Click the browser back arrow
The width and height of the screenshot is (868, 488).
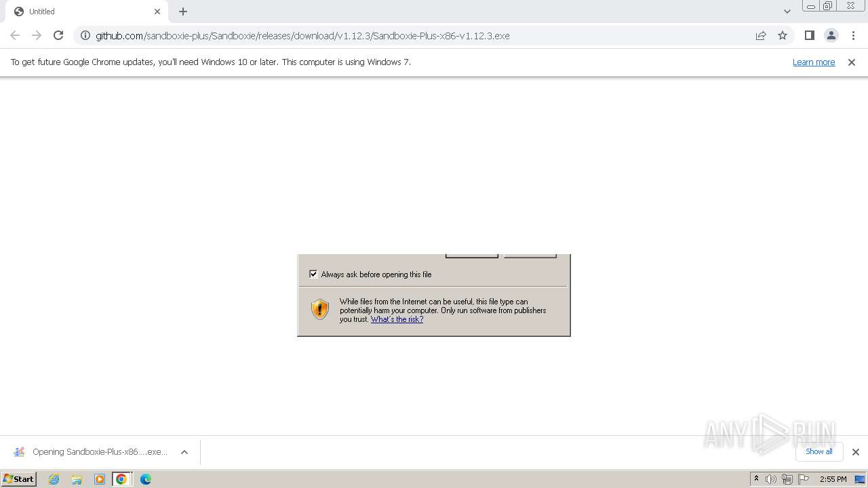point(15,35)
